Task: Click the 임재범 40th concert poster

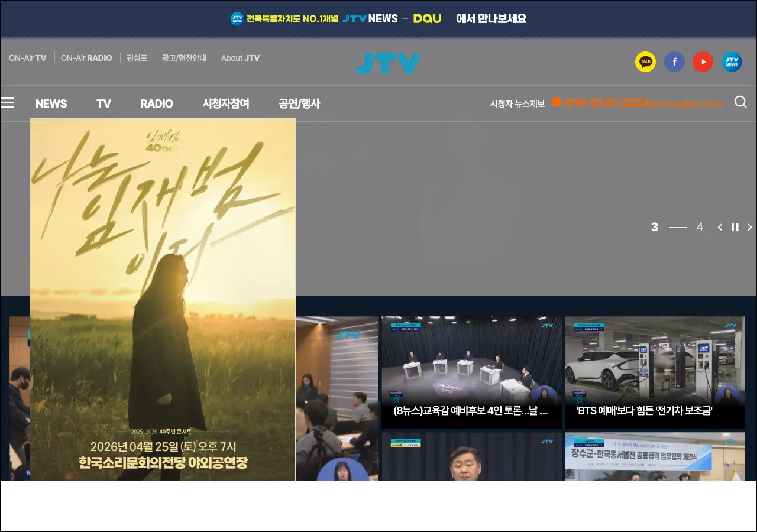Action: (163, 299)
